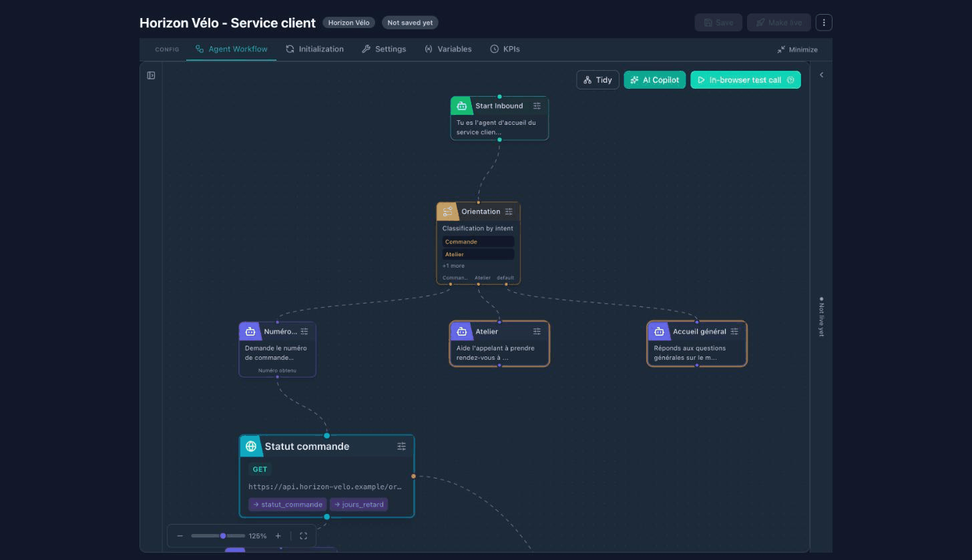Launch the AI Copilot
Screen dimensions: 972x560
(x=655, y=80)
